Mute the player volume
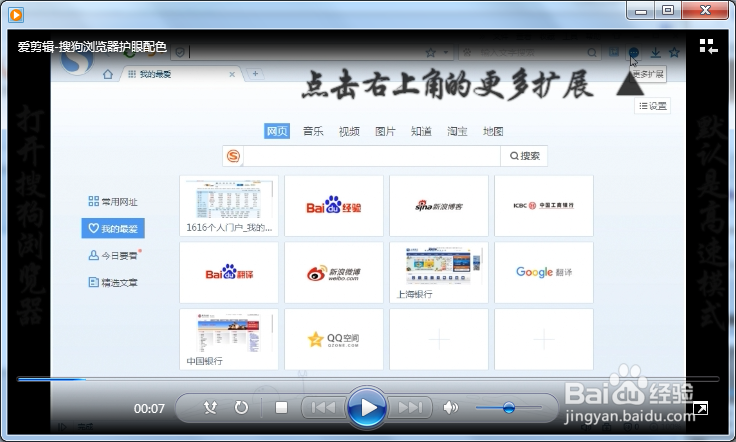This screenshot has height=442, width=736. click(450, 408)
